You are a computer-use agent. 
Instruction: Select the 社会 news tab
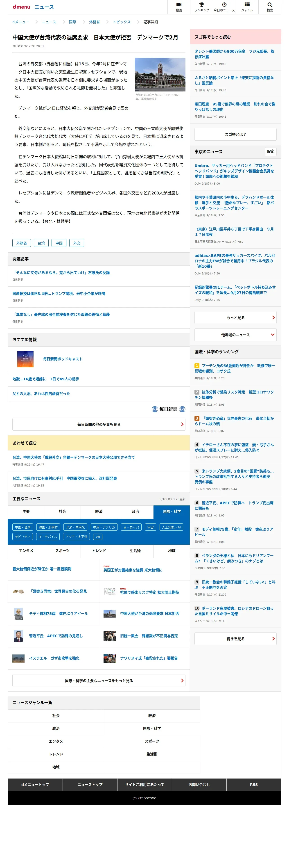(62, 512)
